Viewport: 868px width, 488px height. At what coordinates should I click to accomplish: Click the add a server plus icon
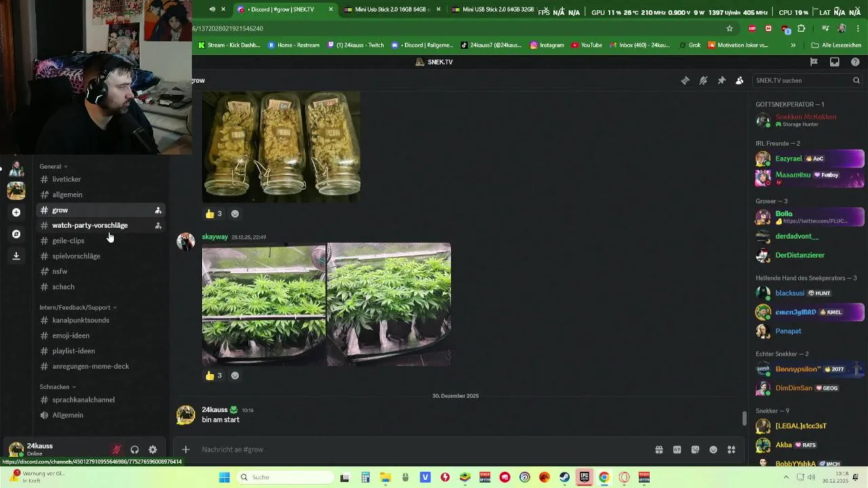click(x=16, y=212)
